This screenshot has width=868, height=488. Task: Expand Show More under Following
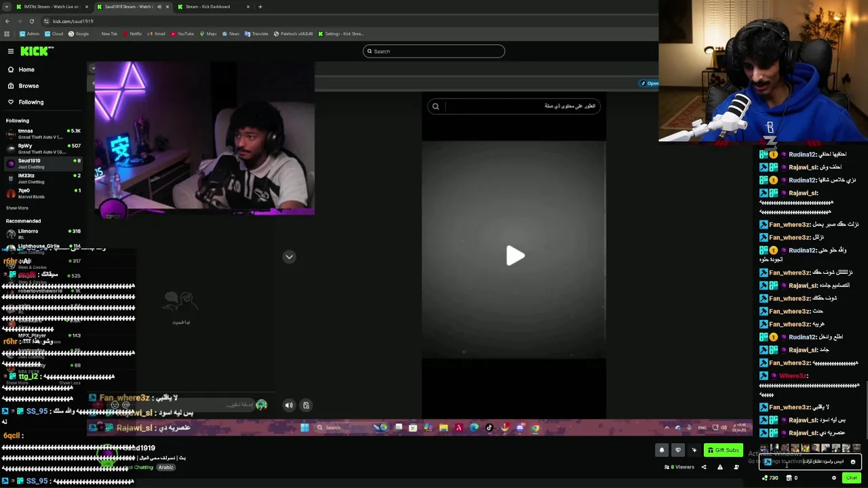point(17,208)
